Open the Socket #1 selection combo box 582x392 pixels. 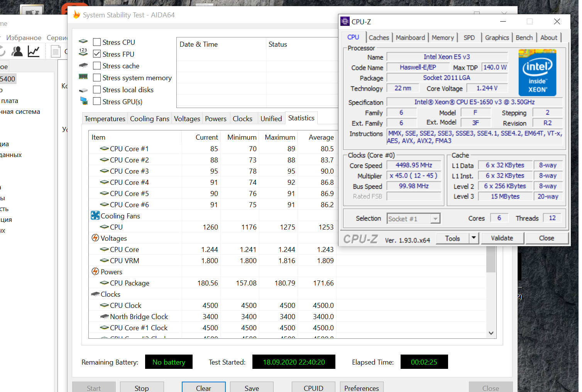(x=413, y=219)
